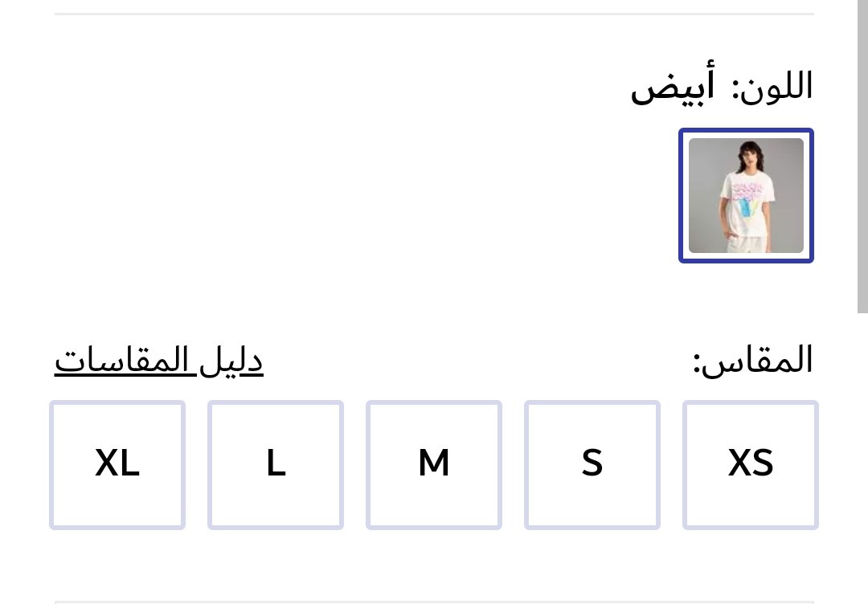
Task: Select the XL size box
Action: (x=117, y=464)
